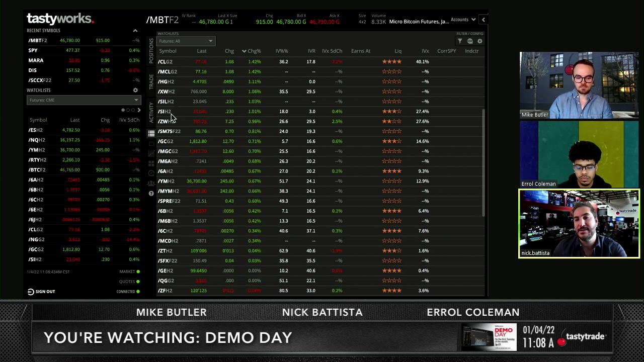Click the sort arrow beside Chg% header
Image resolution: width=644 pixels, height=362 pixels.
[x=244, y=51]
